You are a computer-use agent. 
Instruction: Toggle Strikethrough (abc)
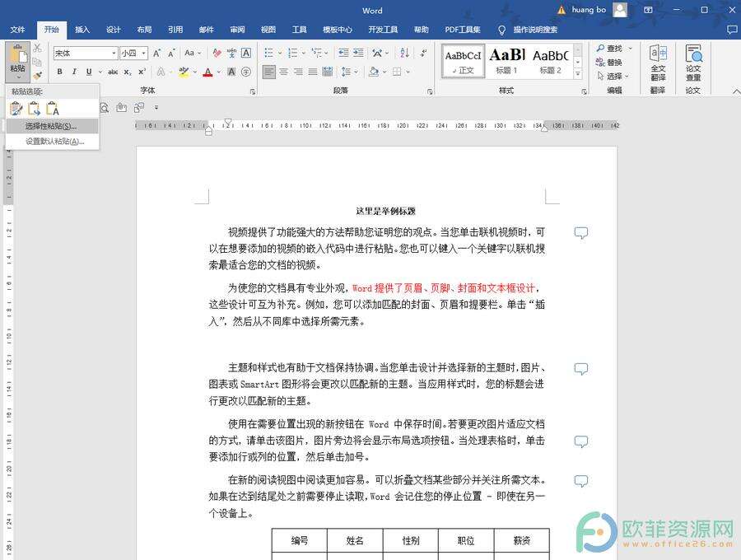(x=113, y=72)
